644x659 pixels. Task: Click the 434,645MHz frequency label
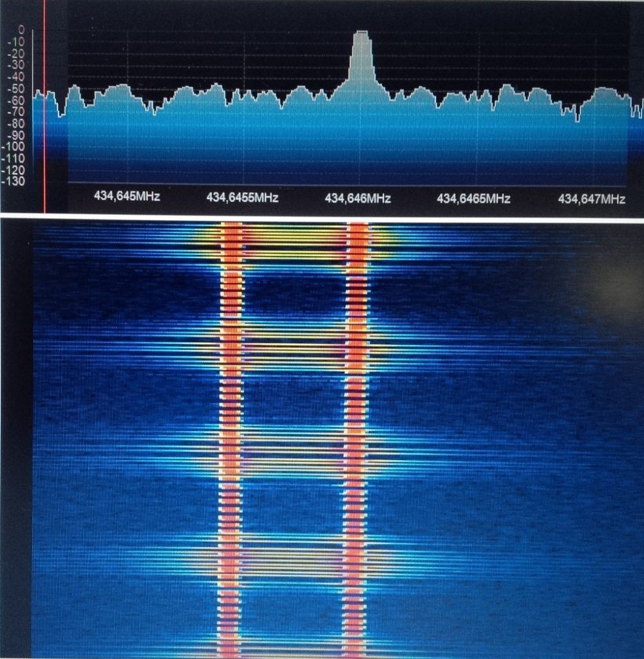point(127,196)
